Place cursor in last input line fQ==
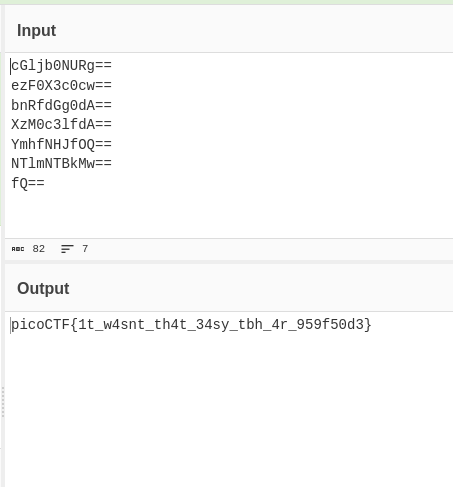Image resolution: width=453 pixels, height=487 pixels. [x=28, y=183]
